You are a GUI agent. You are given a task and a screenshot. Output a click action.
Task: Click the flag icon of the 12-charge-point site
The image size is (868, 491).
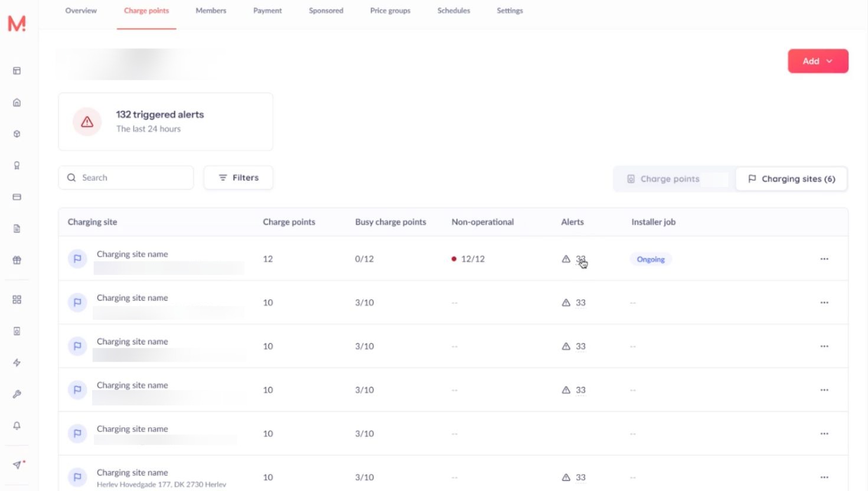pyautogui.click(x=77, y=258)
